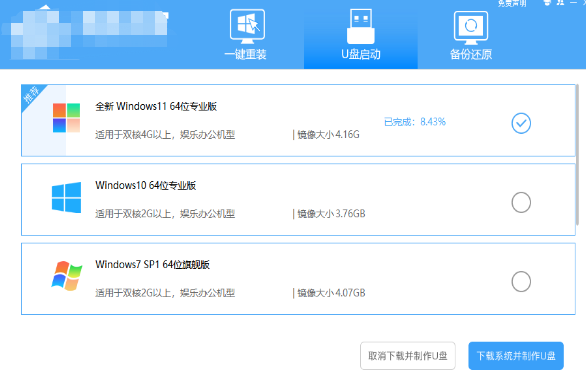Open the 备份还原 backup restore tab

point(471,35)
